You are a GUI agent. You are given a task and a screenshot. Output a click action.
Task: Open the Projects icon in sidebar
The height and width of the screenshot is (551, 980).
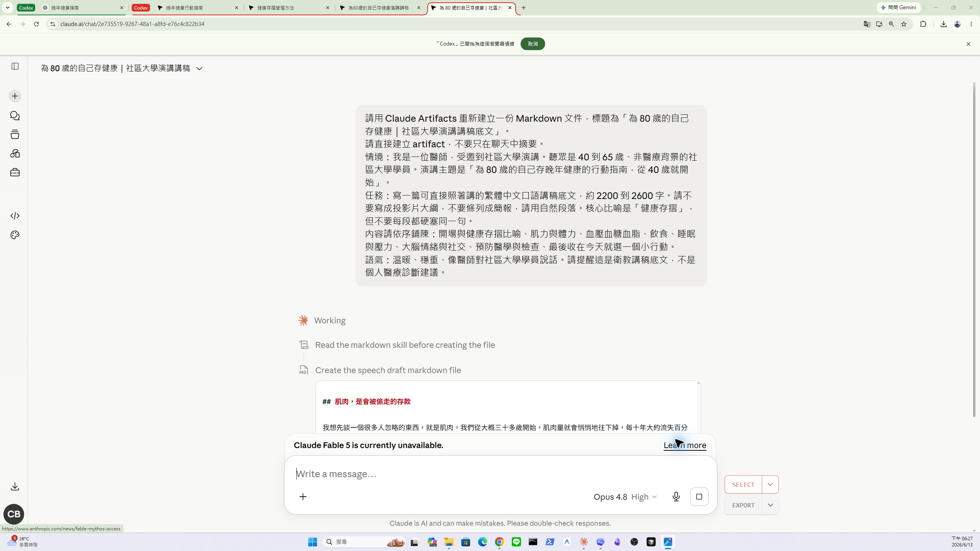tap(15, 134)
